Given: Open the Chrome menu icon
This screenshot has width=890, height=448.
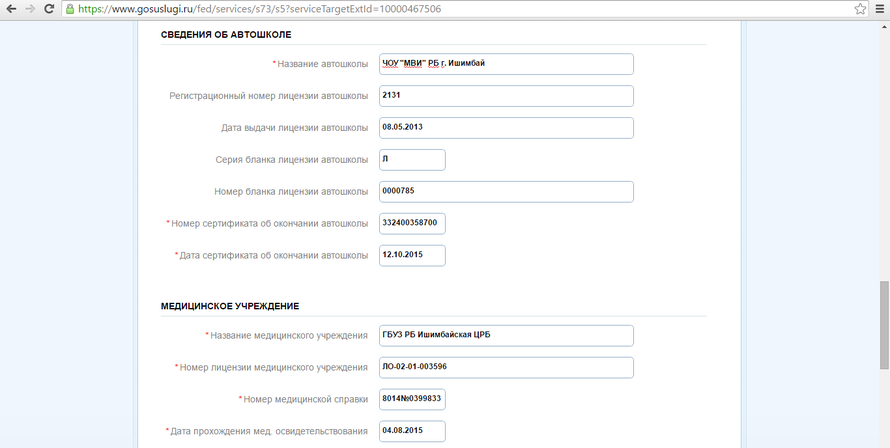Looking at the screenshot, I should point(880,9).
